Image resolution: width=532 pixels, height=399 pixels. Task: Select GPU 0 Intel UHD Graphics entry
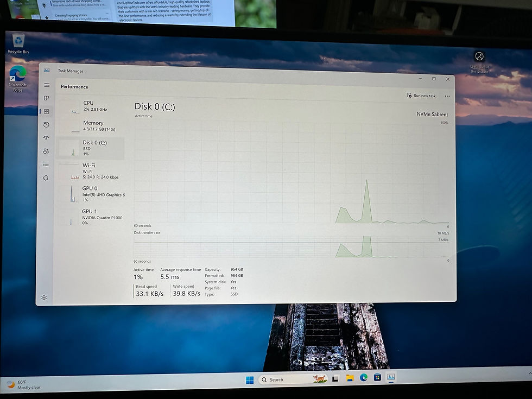[91, 194]
